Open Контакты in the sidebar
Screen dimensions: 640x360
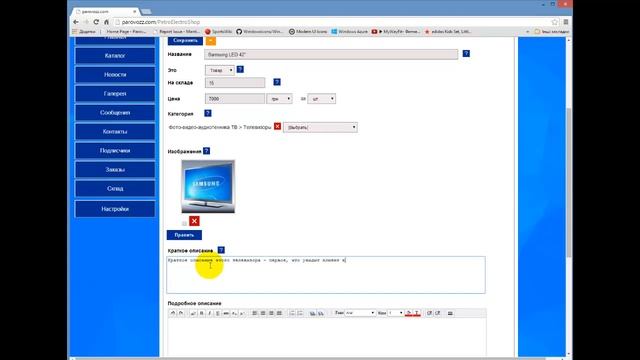point(115,131)
